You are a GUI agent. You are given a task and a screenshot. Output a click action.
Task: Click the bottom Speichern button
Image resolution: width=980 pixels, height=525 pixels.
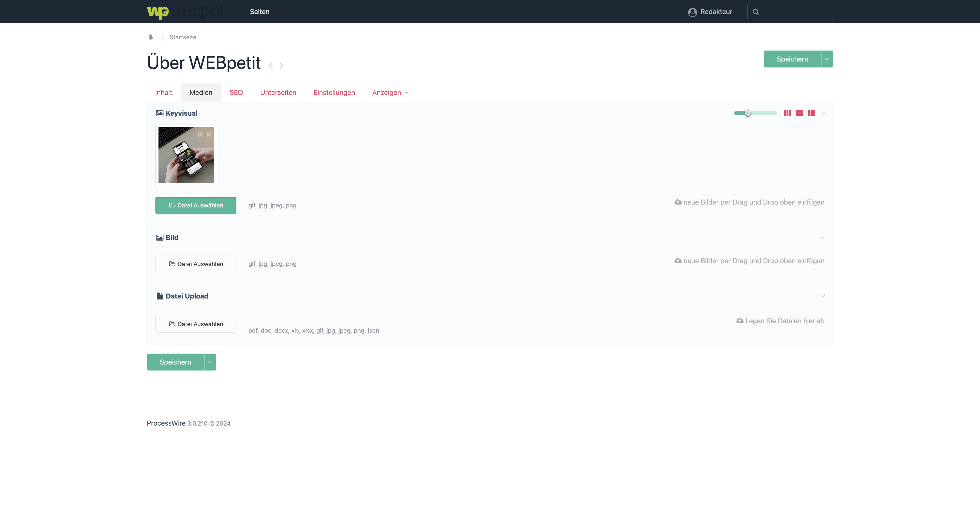tap(175, 362)
